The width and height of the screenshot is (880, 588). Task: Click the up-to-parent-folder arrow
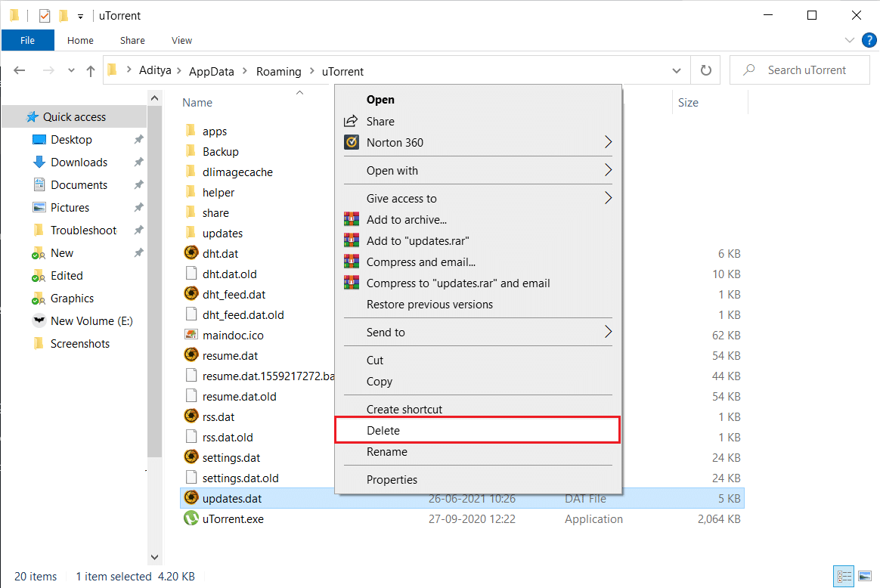click(x=90, y=70)
